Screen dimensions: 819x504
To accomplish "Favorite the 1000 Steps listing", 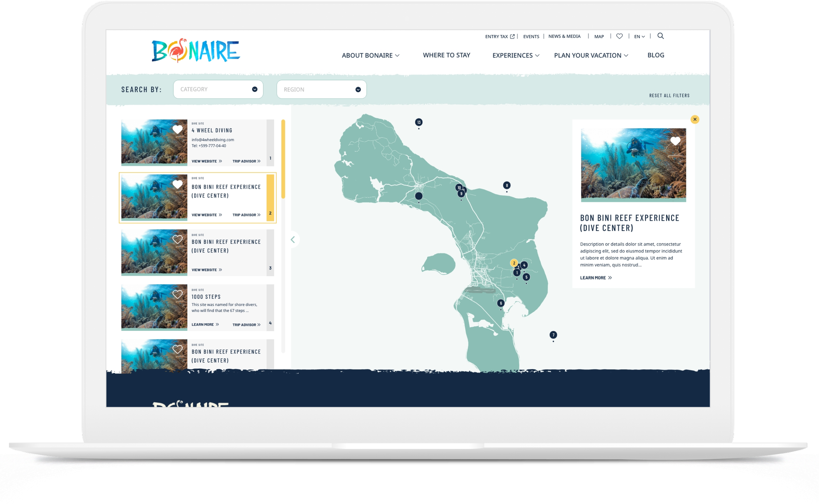I will (x=178, y=294).
